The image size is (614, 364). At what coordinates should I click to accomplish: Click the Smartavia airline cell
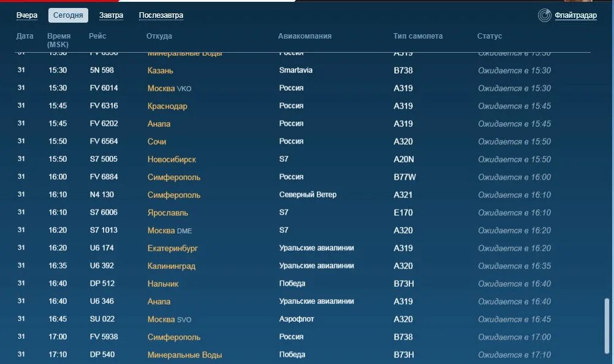295,70
